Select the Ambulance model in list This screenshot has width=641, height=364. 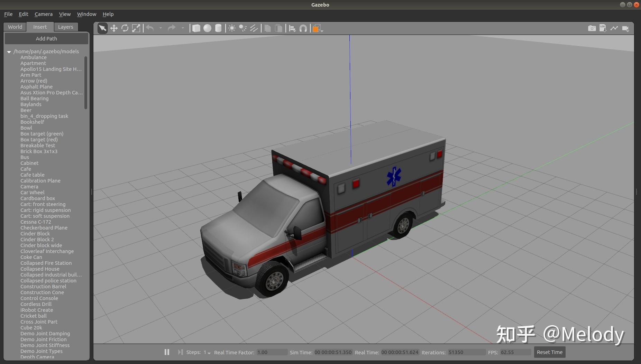pos(33,57)
